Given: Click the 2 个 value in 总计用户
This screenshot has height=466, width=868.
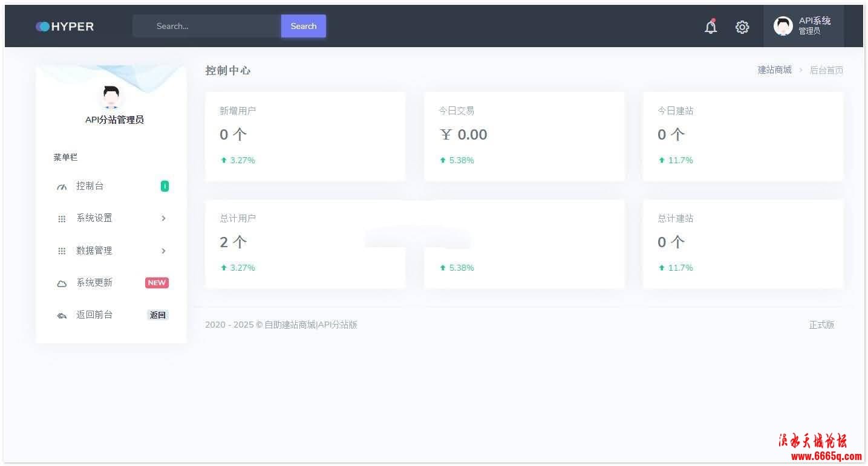Looking at the screenshot, I should [x=233, y=242].
